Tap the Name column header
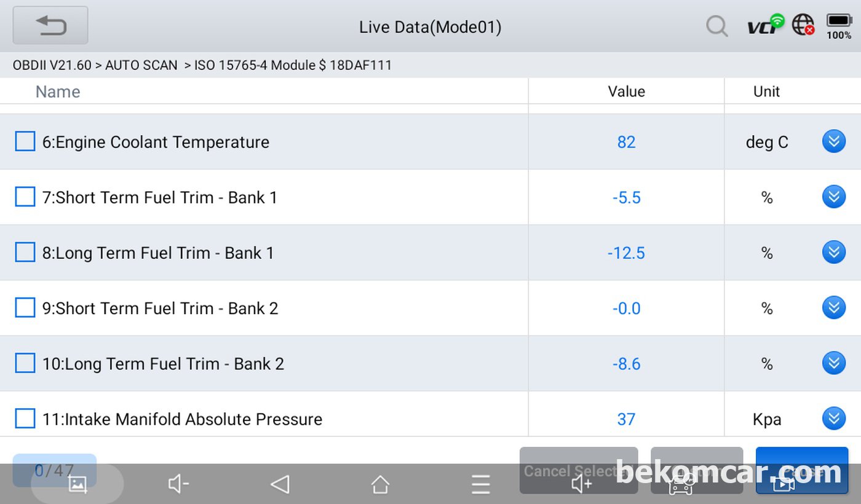Viewport: 861px width, 504px height. [x=58, y=92]
